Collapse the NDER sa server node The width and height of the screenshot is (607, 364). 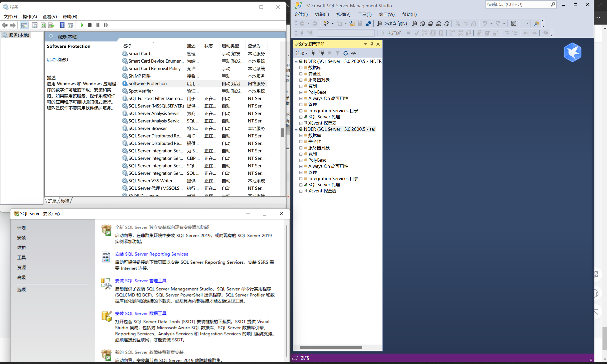tap(296, 129)
